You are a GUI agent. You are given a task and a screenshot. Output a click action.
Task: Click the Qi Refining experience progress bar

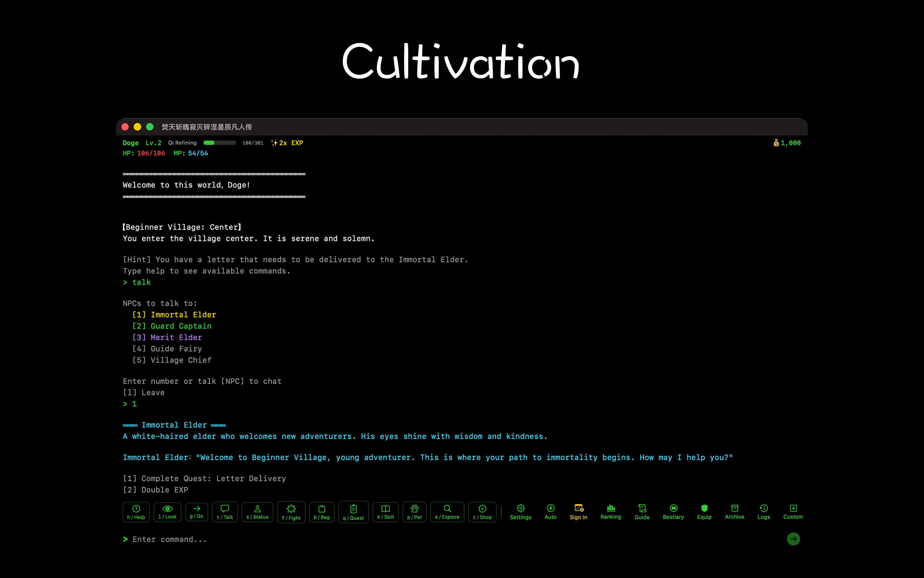(219, 143)
